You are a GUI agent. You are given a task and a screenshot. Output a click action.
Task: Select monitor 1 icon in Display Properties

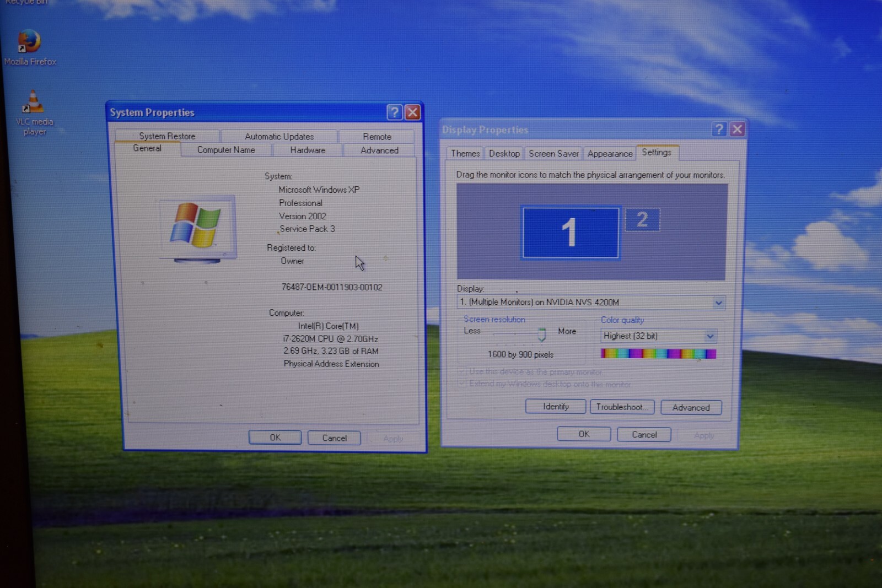click(x=571, y=232)
